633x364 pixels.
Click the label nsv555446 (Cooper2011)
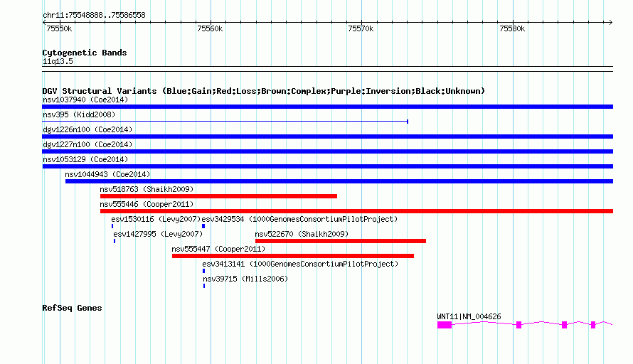(147, 204)
